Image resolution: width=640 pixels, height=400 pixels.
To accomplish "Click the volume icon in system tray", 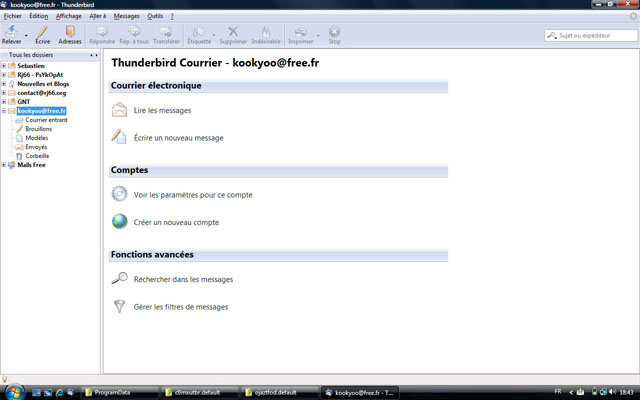I will (612, 392).
